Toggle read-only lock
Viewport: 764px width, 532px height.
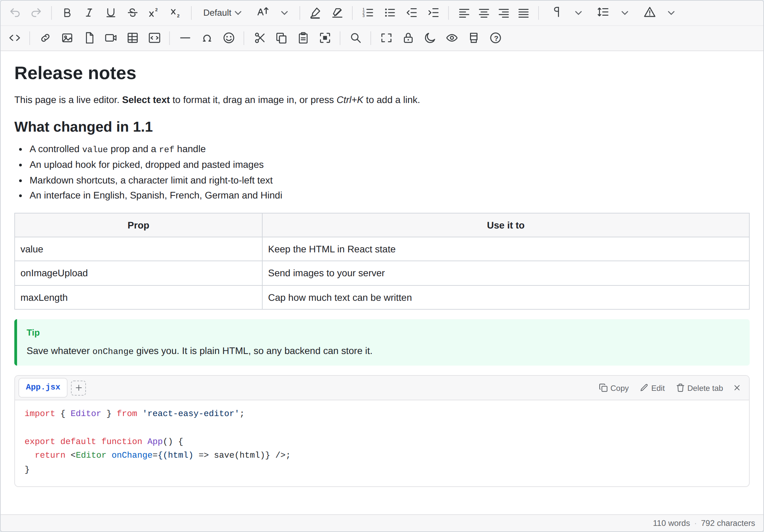[x=408, y=38]
